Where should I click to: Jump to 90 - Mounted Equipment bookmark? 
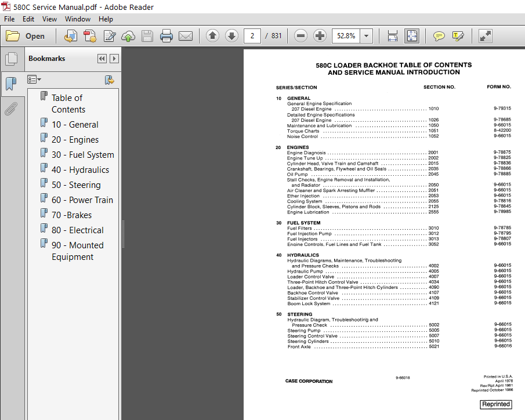pyautogui.click(x=77, y=251)
